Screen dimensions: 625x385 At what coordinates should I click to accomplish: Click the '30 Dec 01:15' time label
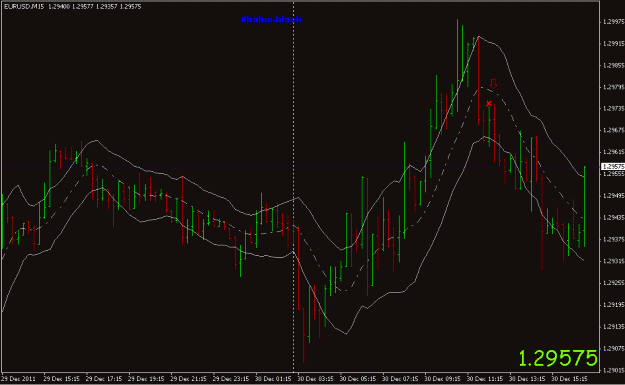[273, 379]
